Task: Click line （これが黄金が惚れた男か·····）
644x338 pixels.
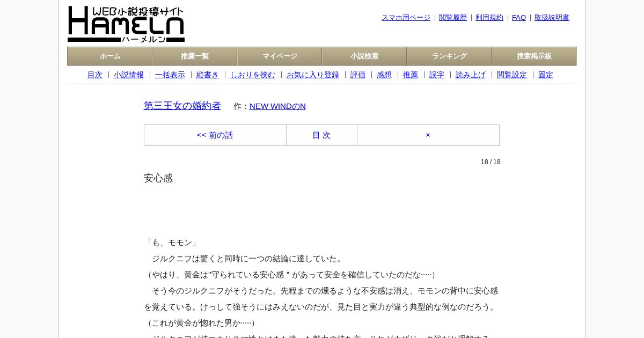Action: [x=201, y=323]
